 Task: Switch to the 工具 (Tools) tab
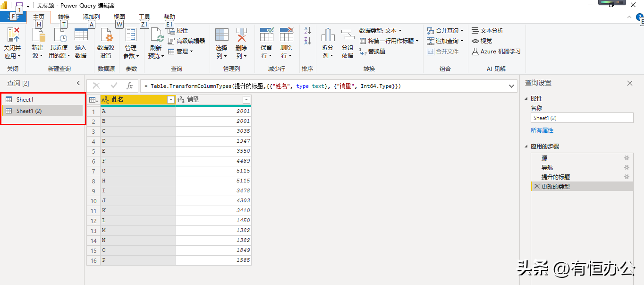144,17
